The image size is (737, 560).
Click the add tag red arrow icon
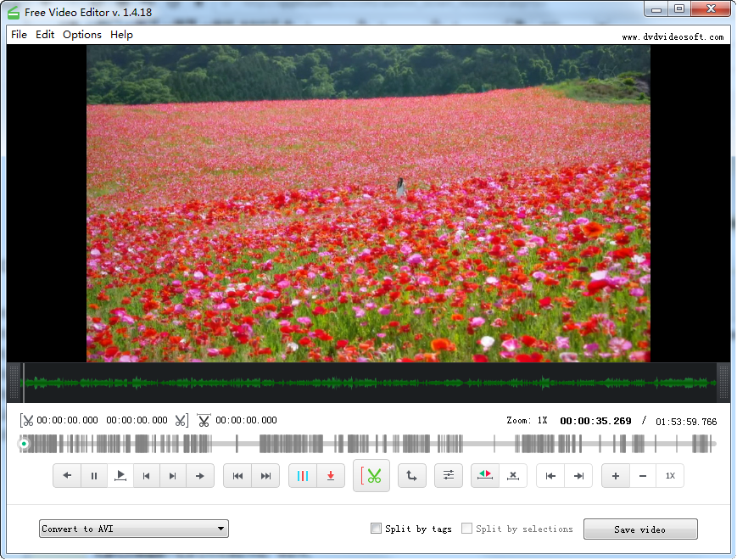(330, 476)
